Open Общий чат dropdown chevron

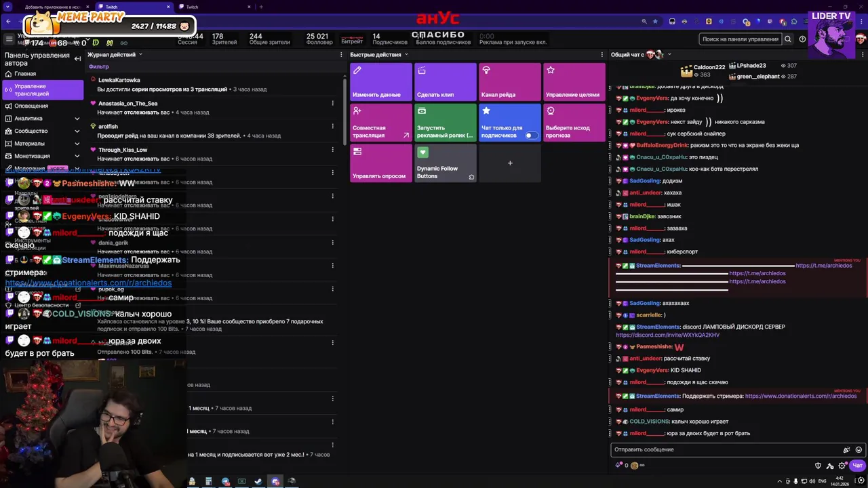click(669, 54)
